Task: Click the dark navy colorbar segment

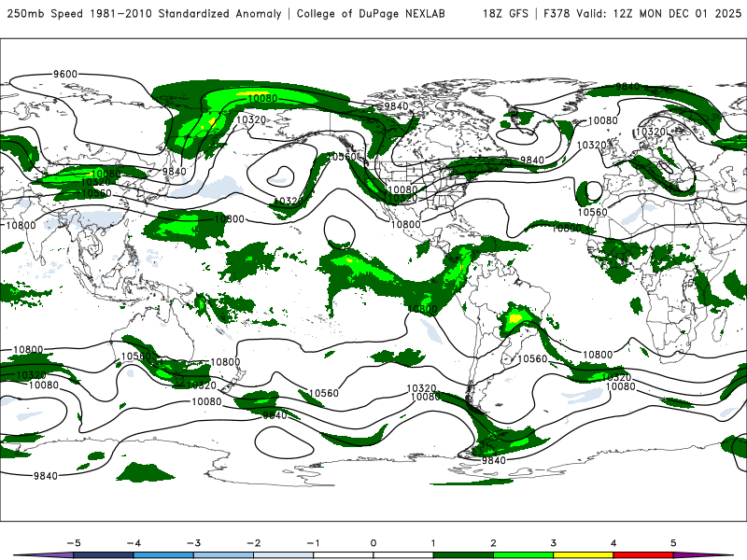Action: click(x=104, y=555)
